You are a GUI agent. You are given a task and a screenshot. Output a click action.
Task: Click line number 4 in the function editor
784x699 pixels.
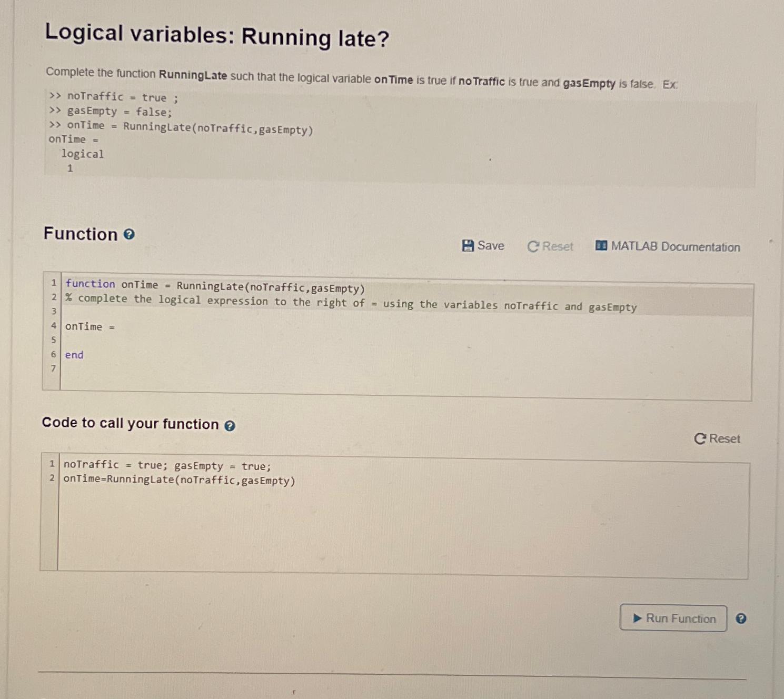pos(53,326)
